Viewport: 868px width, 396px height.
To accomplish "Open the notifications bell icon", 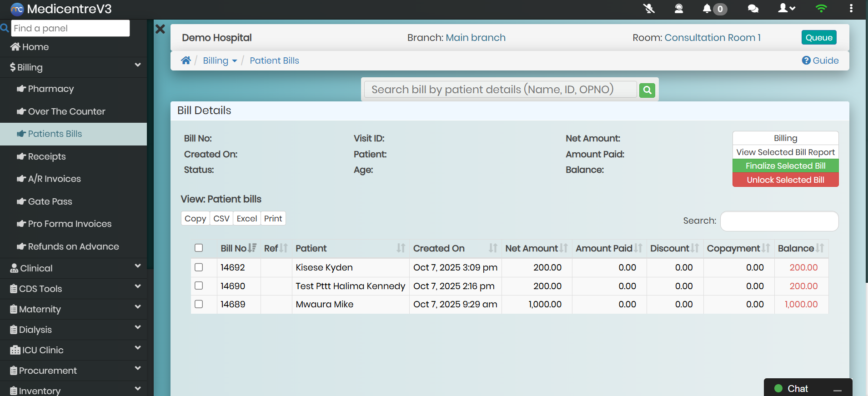I will 707,9.
